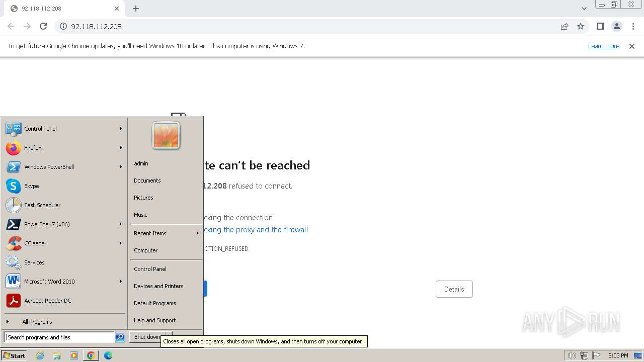Click the Start button
The image size is (644, 362).
[x=14, y=355]
